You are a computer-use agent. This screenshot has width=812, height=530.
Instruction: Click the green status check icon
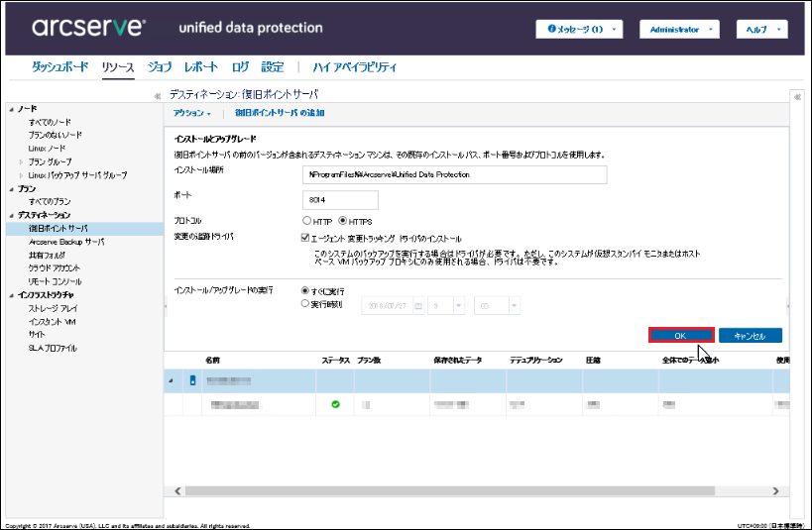pyautogui.click(x=335, y=404)
